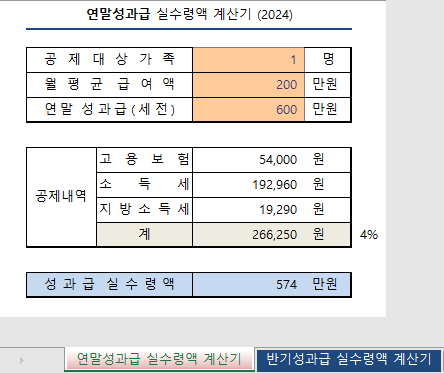Select the 연말성과급(세전) input cell showing 600
The height and width of the screenshot is (373, 444).
(x=248, y=110)
